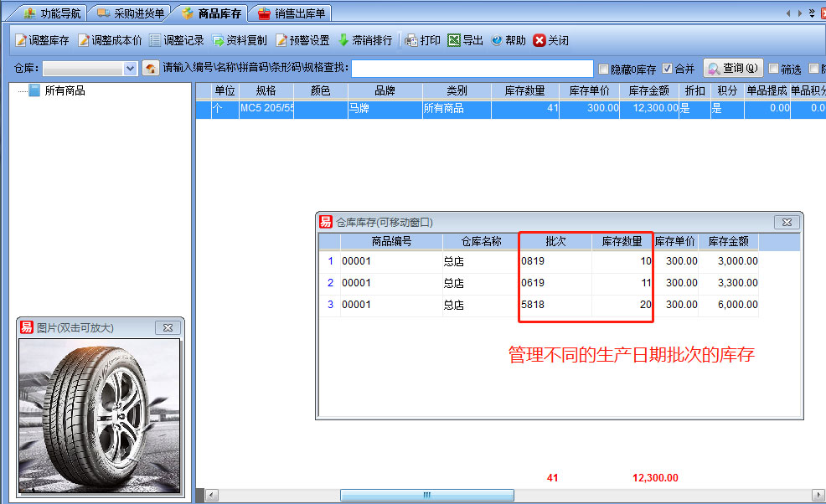Click the 打印 print icon
This screenshot has width=826, height=504.
tap(422, 40)
